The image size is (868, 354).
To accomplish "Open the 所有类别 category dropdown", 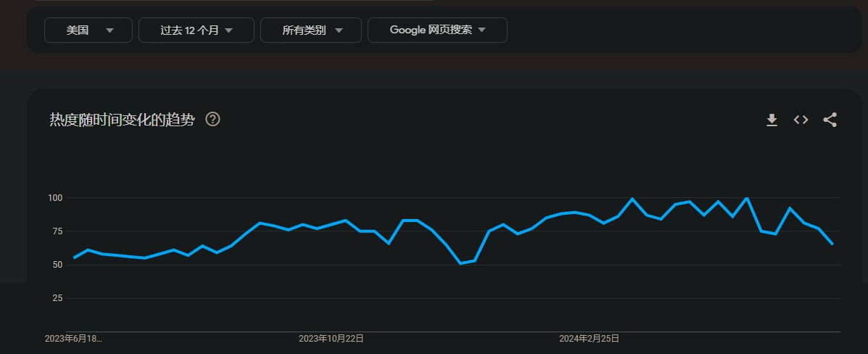I will point(311,30).
